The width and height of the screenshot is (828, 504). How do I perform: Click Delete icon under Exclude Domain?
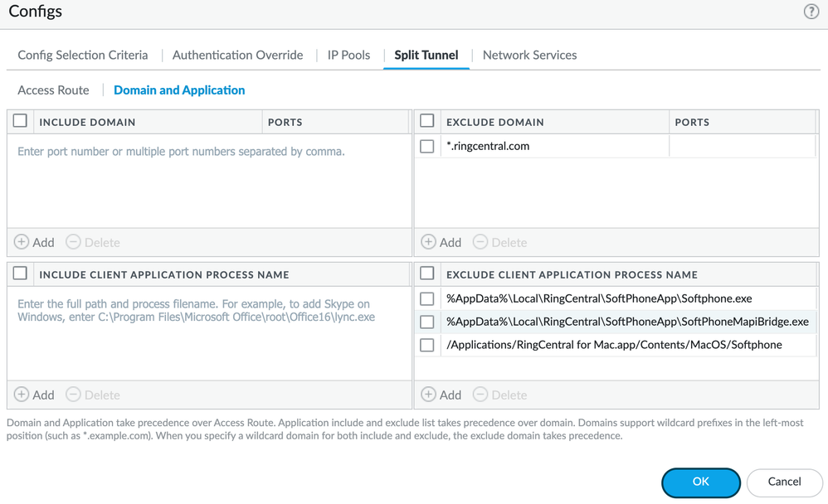click(480, 242)
